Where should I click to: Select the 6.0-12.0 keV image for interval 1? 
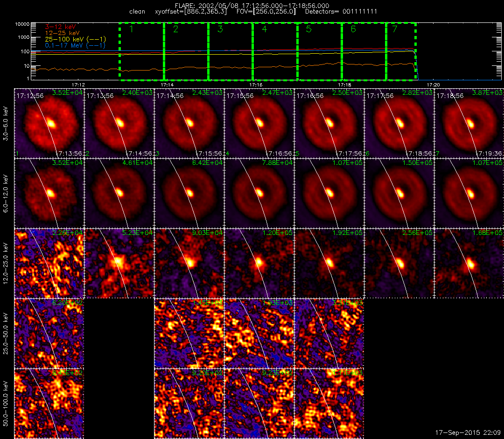(49, 193)
